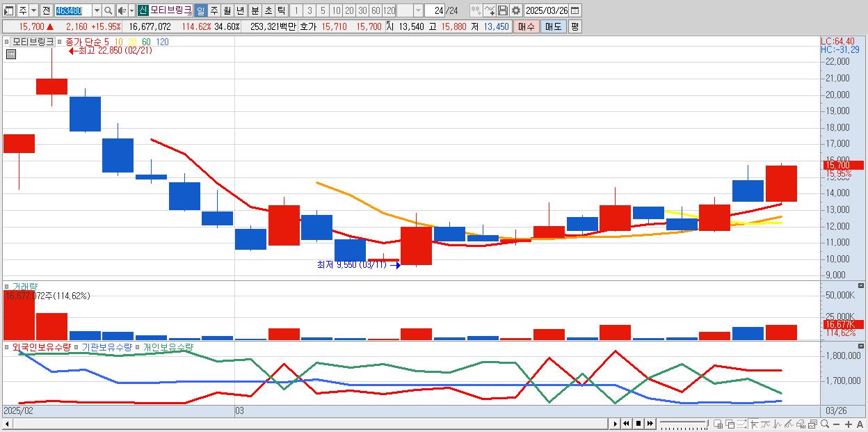This screenshot has width=868, height=432.
Task: Click the date field 2025/03/26
Action: click(546, 10)
